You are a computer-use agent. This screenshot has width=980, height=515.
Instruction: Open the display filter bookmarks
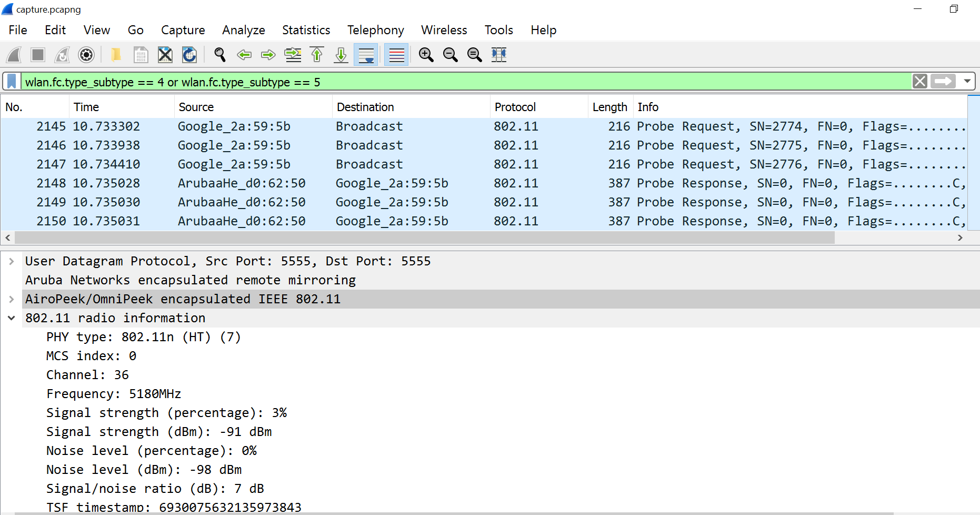pos(11,82)
